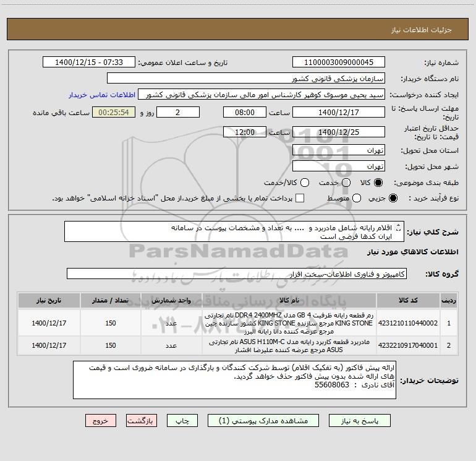Click the چاپ print button
This screenshot has height=461, width=476.
(182, 421)
